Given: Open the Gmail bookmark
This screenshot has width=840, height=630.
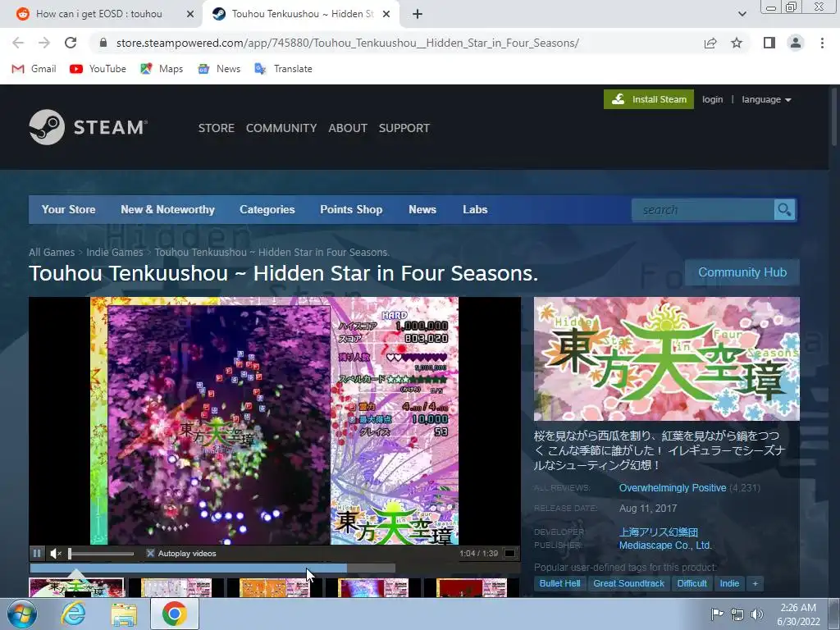Looking at the screenshot, I should (34, 69).
